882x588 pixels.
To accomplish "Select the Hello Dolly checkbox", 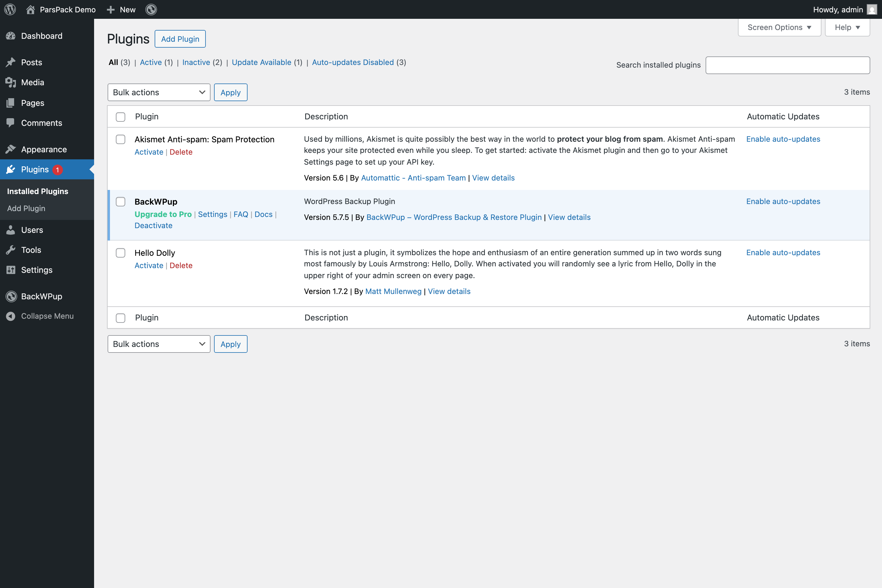I will [x=120, y=253].
